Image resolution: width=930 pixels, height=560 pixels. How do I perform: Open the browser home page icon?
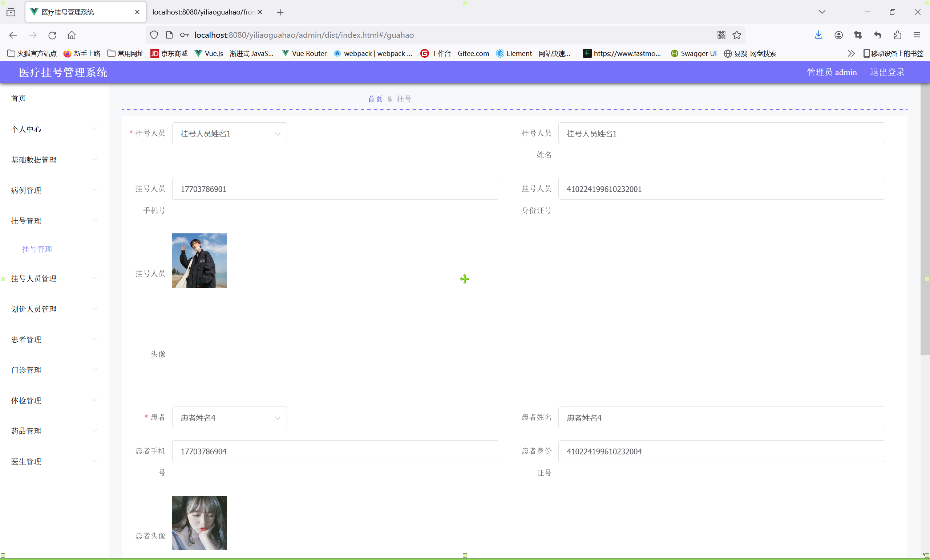tap(72, 35)
